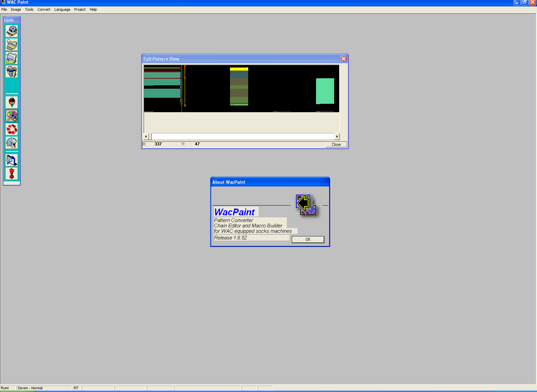The image size is (537, 392).
Task: Open the Help menu
Action: pos(93,9)
